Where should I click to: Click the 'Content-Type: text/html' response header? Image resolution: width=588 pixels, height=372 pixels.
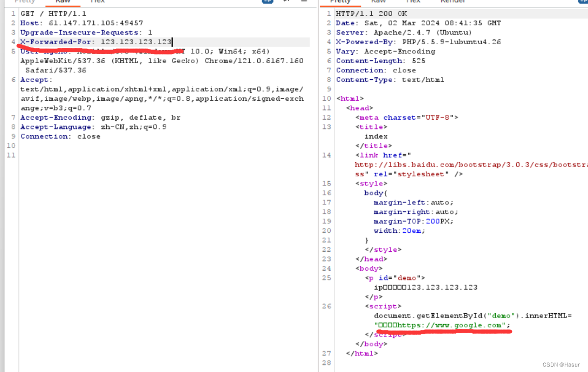[390, 79]
